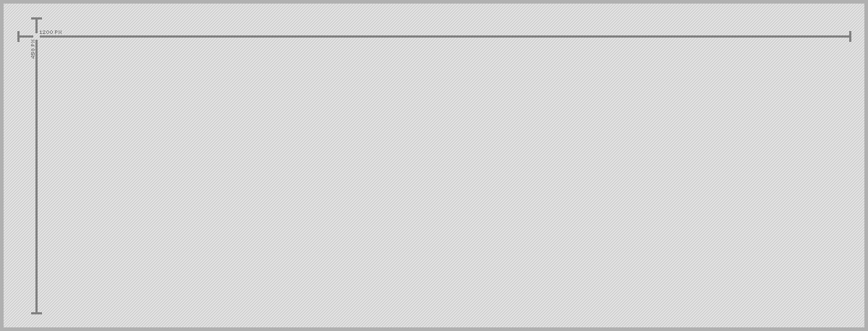The height and width of the screenshot is (331, 868).
Task: Click the vertical height measurement line
Action: tap(36, 176)
